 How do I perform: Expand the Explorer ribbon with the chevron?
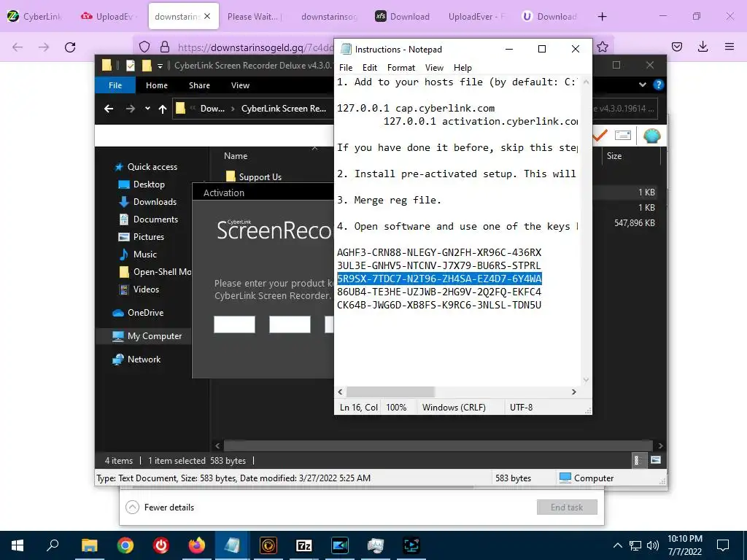(x=643, y=85)
